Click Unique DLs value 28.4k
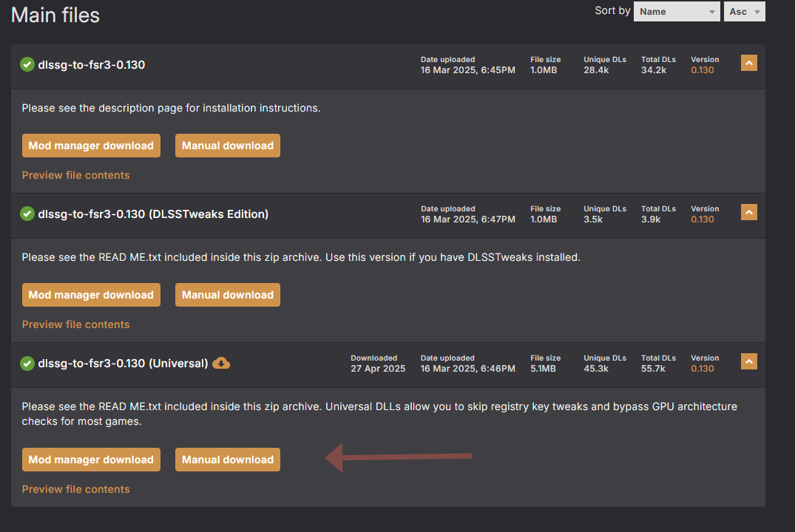Screen dimensions: 795x532 596,70
